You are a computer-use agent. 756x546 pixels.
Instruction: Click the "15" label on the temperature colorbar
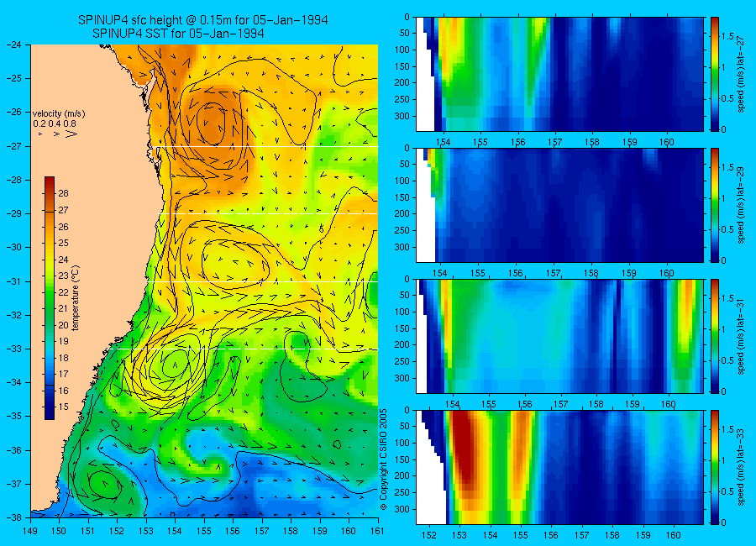coord(64,407)
